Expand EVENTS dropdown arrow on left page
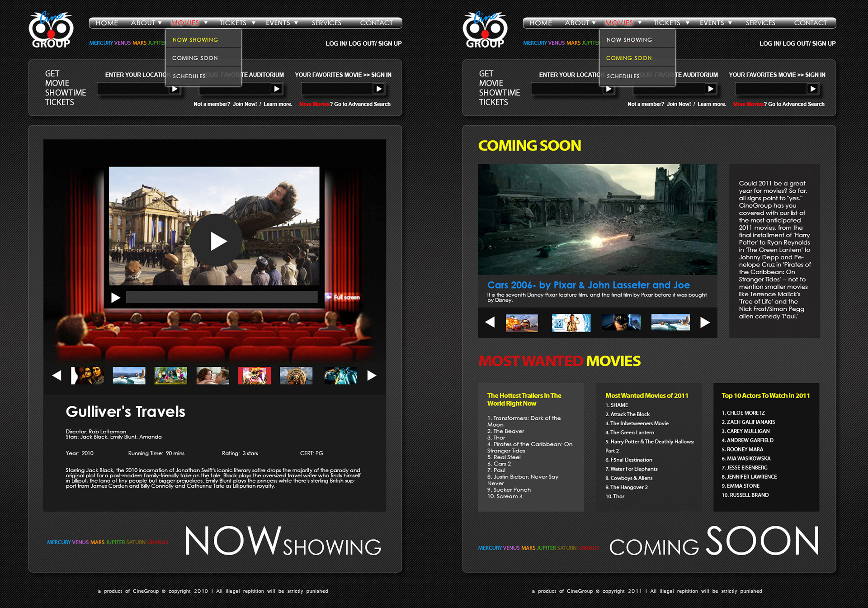This screenshot has width=868, height=608. click(296, 23)
